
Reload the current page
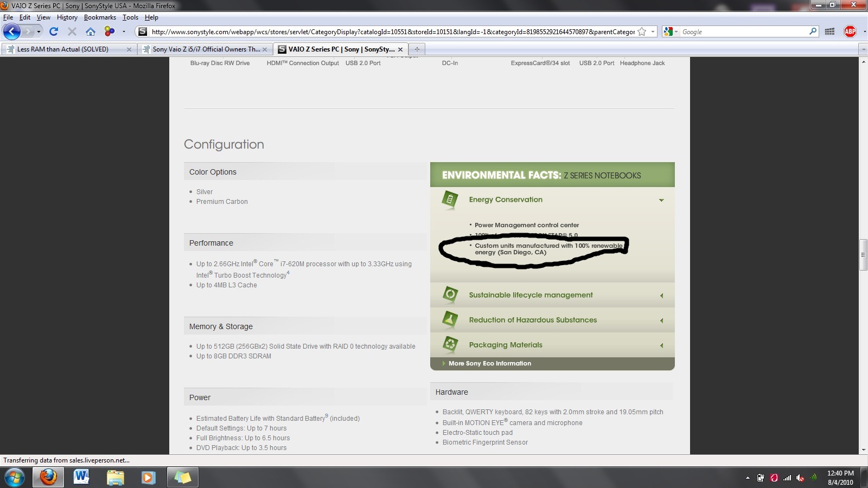54,31
